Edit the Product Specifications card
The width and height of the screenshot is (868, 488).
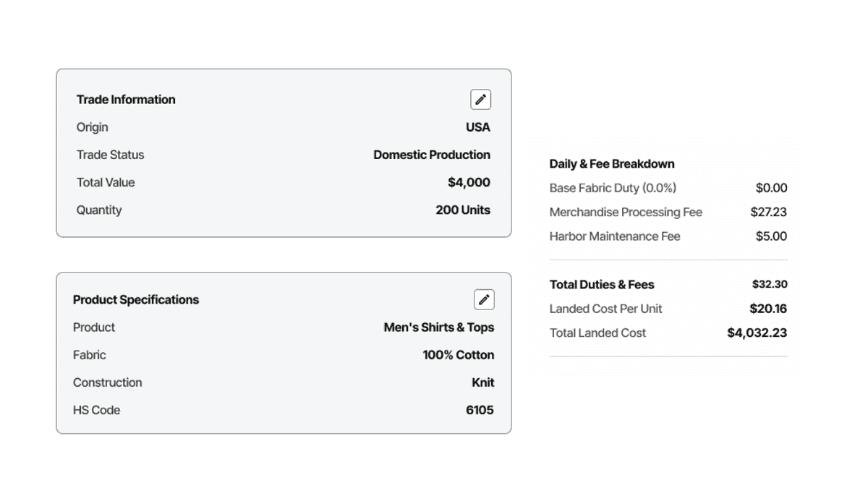click(x=484, y=299)
